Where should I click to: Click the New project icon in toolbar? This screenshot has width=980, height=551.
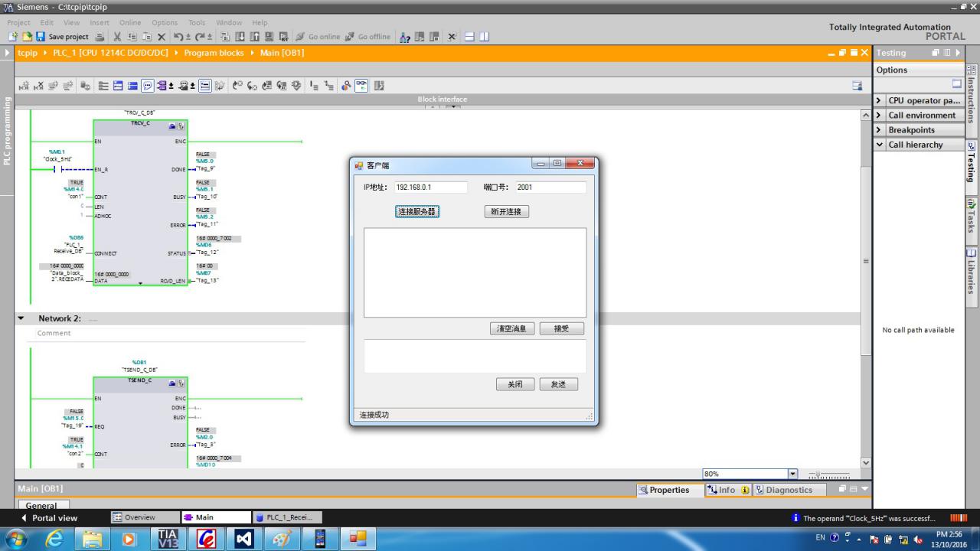coord(13,37)
